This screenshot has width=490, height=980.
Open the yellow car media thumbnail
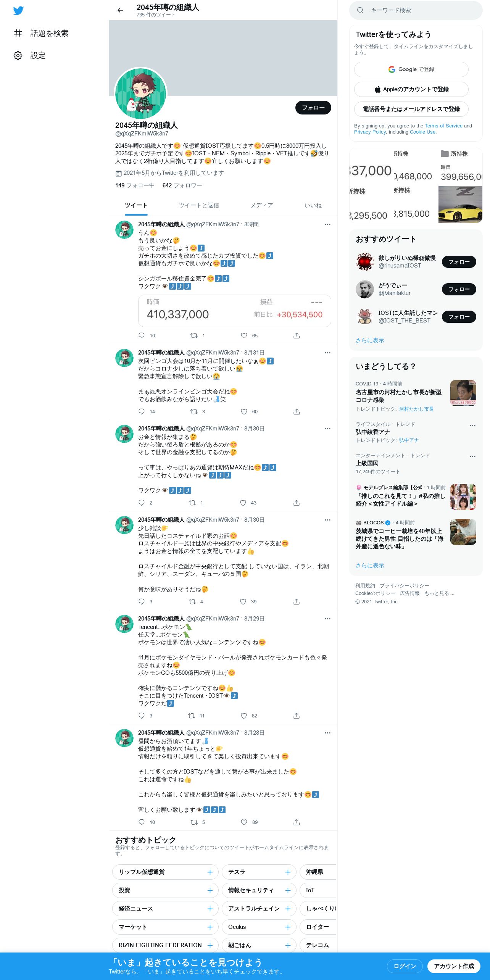(x=460, y=204)
